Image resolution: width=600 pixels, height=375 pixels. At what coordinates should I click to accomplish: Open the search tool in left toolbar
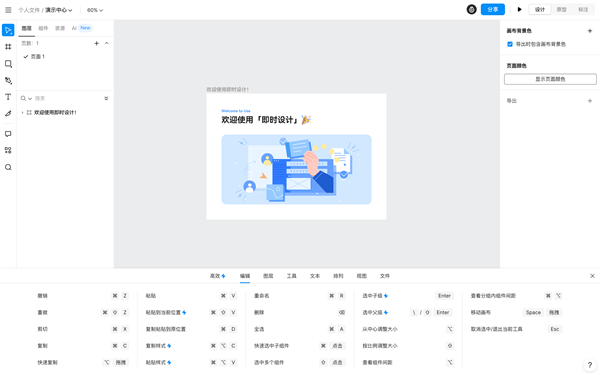coord(8,167)
